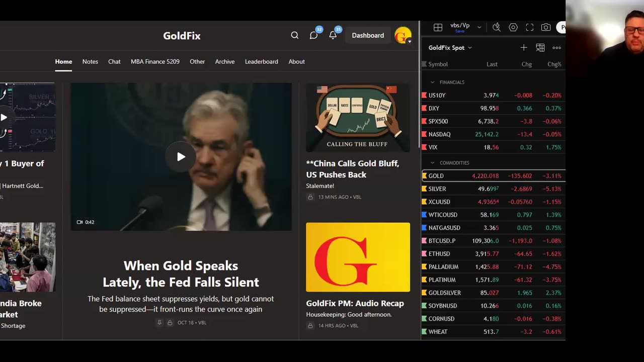Sort watchlist by Chg% column
The height and width of the screenshot is (362, 644).
[x=554, y=64]
